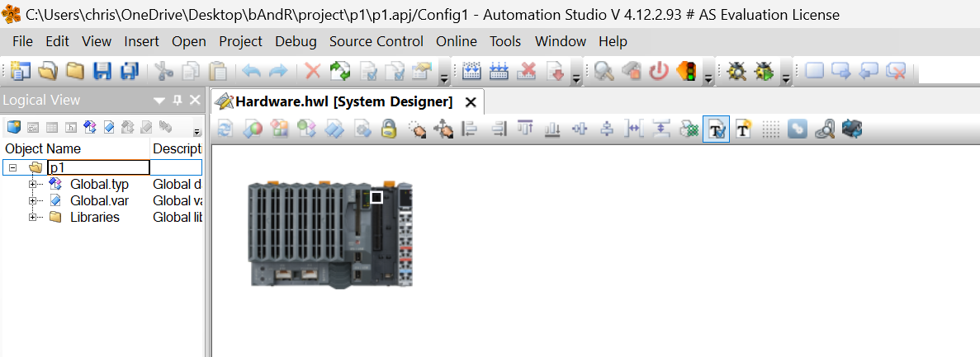Click the magnifier Online search icon
Screen dimensions: 980x357
coord(604,71)
